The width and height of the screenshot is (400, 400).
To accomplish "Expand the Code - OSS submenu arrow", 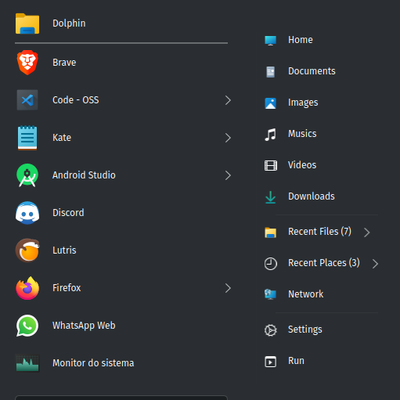I will [228, 100].
